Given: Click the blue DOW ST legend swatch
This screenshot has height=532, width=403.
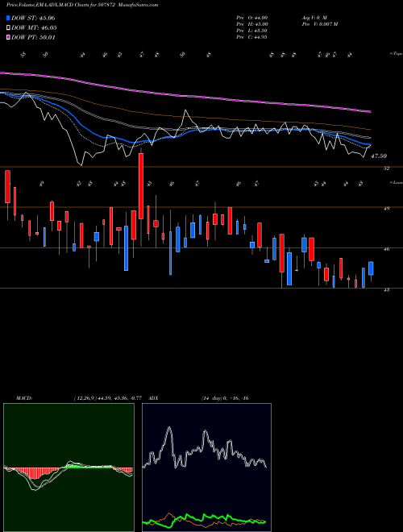Looking at the screenshot, I should coord(9,18).
